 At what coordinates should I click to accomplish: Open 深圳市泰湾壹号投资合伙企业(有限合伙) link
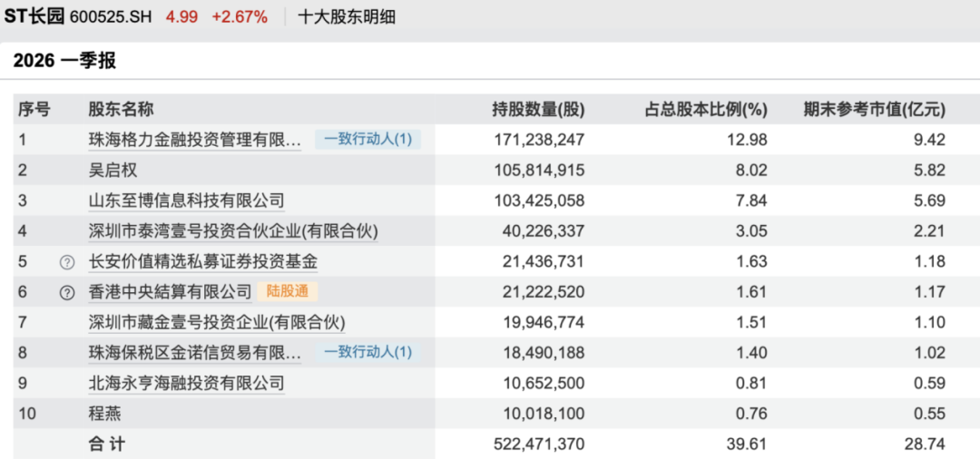[x=234, y=231]
